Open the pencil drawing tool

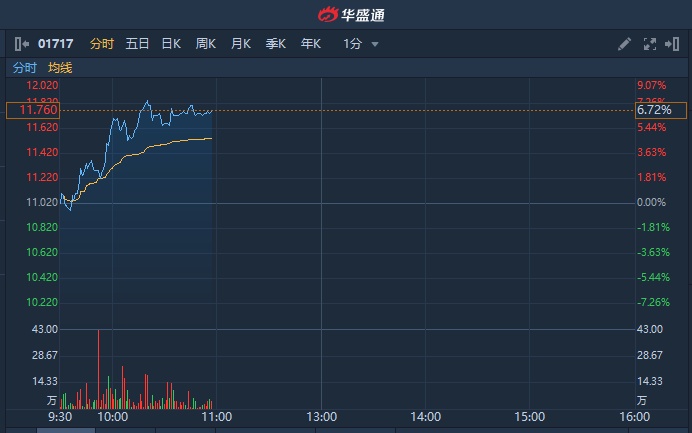(x=624, y=44)
